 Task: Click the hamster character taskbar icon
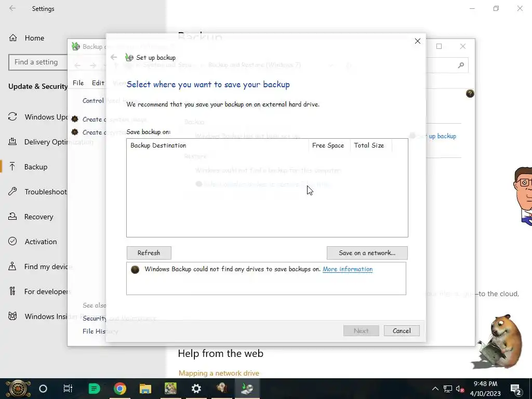pyautogui.click(x=170, y=389)
